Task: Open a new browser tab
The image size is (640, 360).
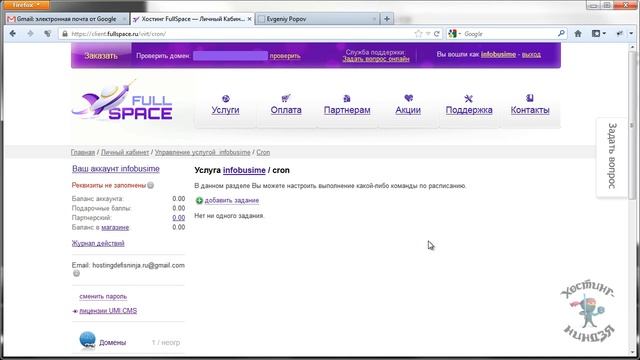Action: [387, 19]
